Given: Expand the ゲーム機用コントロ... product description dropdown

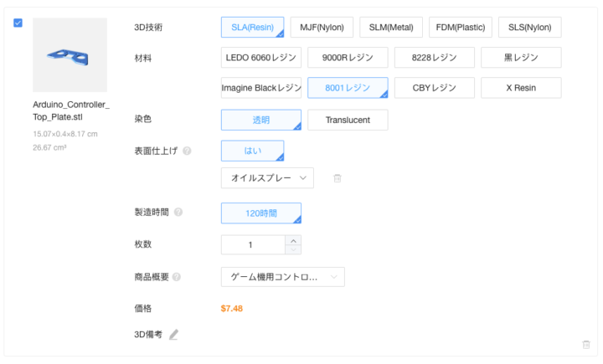Looking at the screenshot, I should 282,277.
